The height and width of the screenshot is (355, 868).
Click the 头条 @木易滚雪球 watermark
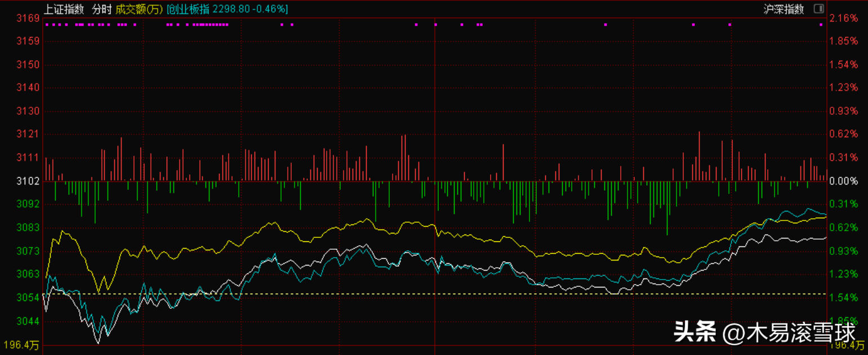point(764,332)
